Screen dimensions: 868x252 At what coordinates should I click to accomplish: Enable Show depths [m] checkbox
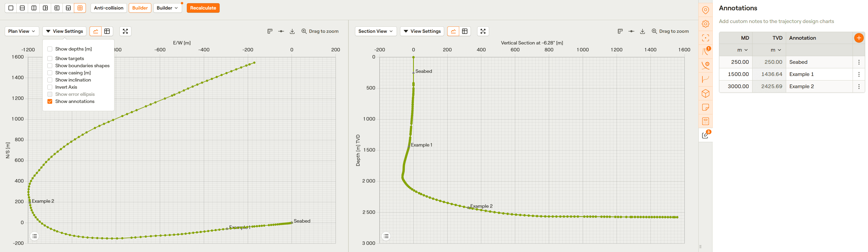click(x=50, y=49)
